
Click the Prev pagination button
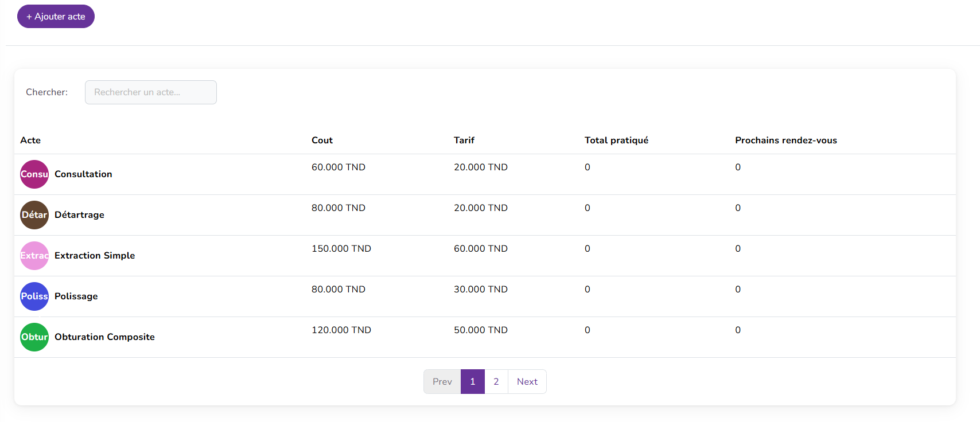point(442,382)
